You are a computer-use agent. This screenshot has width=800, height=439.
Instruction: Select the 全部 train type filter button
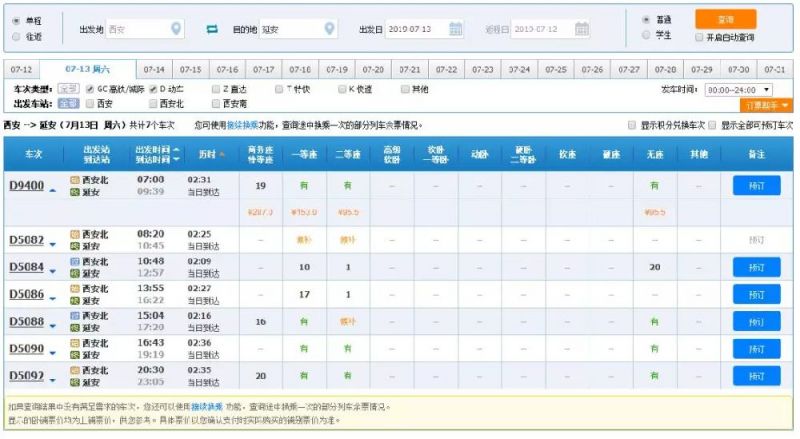tap(68, 89)
